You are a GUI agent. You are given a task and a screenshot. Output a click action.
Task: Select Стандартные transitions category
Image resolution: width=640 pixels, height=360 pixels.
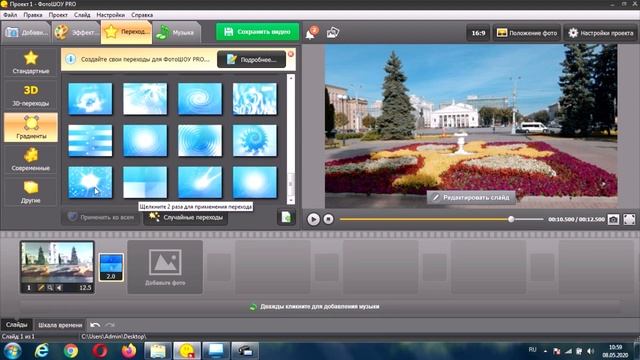[x=31, y=62]
